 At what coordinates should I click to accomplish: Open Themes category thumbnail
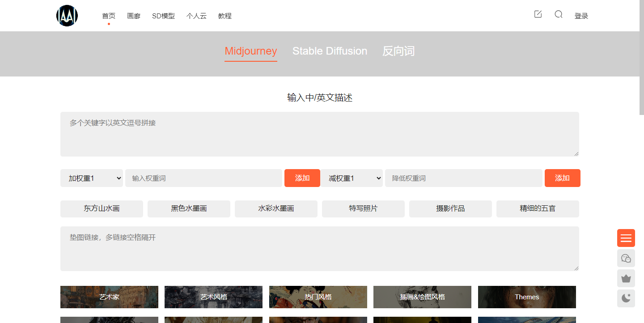tap(527, 297)
